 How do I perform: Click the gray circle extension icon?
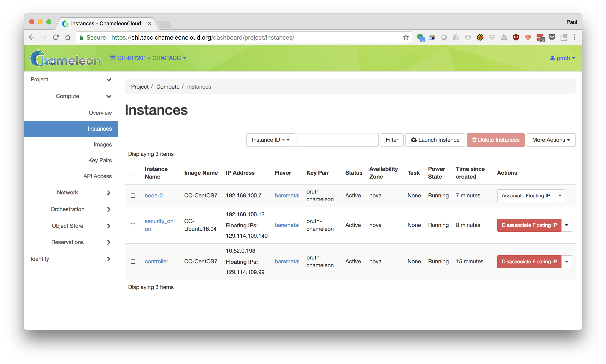point(444,37)
